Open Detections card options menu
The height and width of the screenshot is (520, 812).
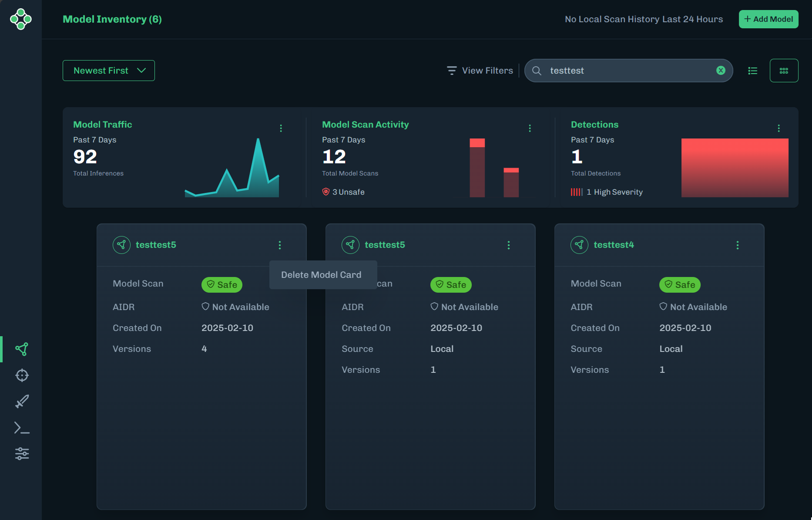point(778,128)
